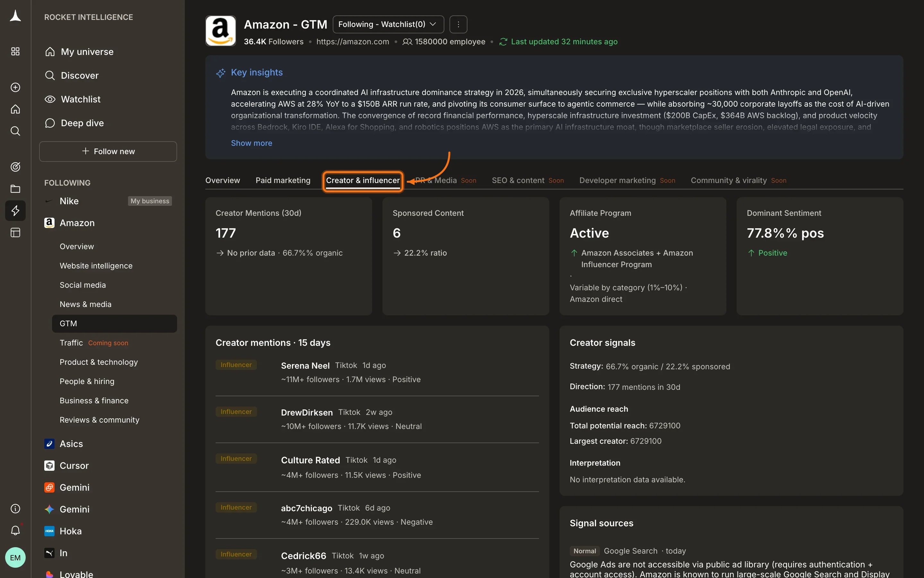924x578 pixels.
Task: Collapse Amazon in the Following list
Action: (x=77, y=223)
